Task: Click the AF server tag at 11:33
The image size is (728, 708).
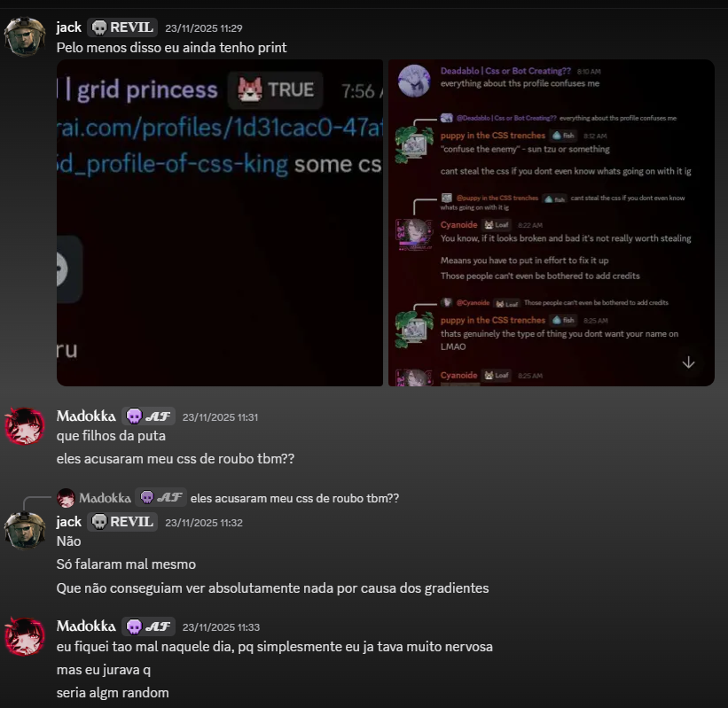Action: click(x=149, y=626)
